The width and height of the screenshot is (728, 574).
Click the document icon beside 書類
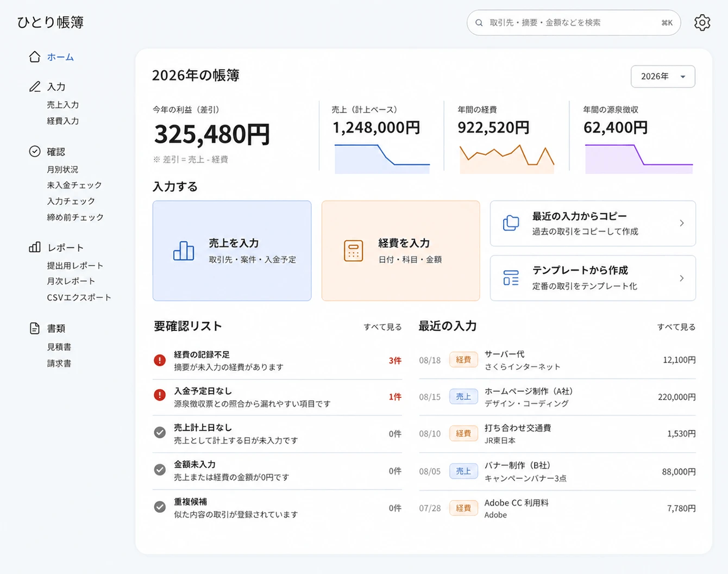35,328
